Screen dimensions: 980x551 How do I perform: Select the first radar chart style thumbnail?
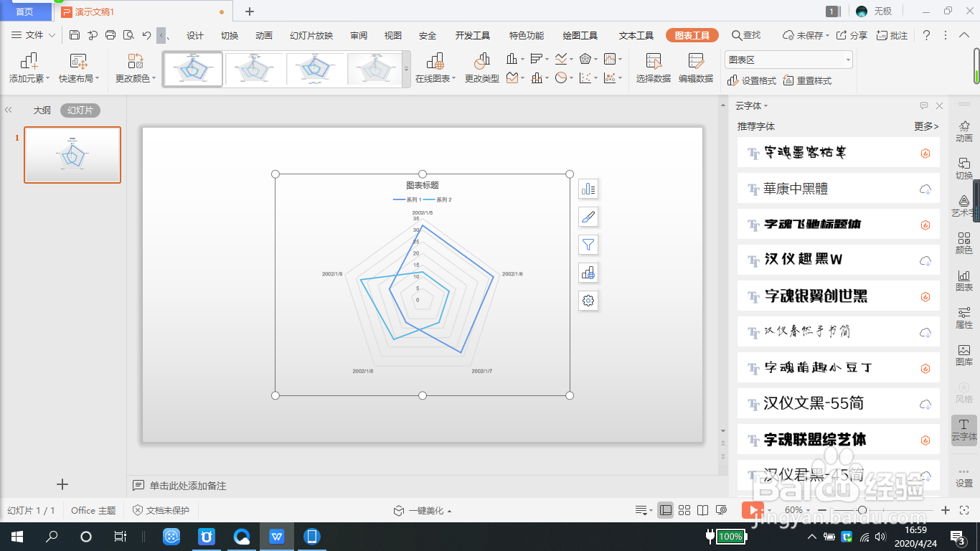(x=193, y=69)
